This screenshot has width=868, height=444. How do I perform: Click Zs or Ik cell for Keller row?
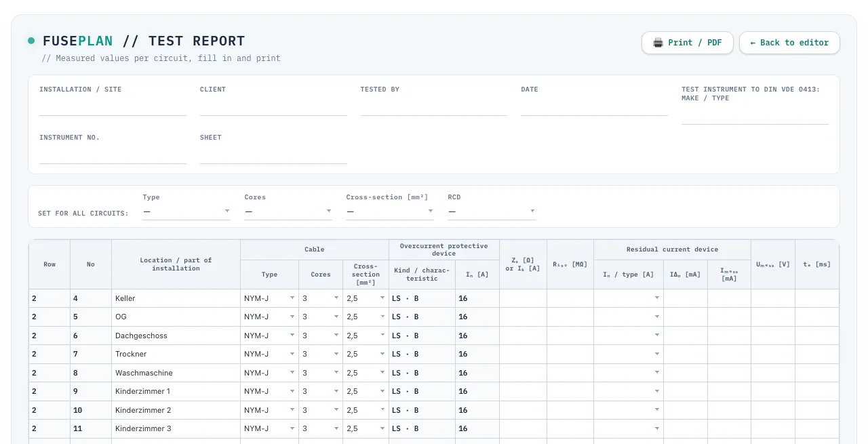[x=523, y=298]
